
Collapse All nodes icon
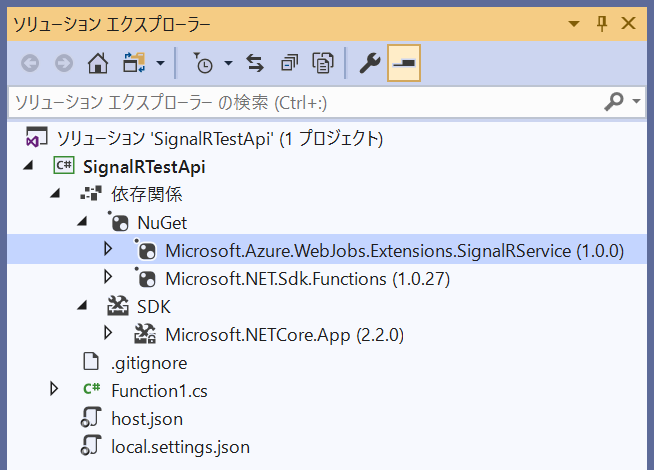click(x=289, y=63)
